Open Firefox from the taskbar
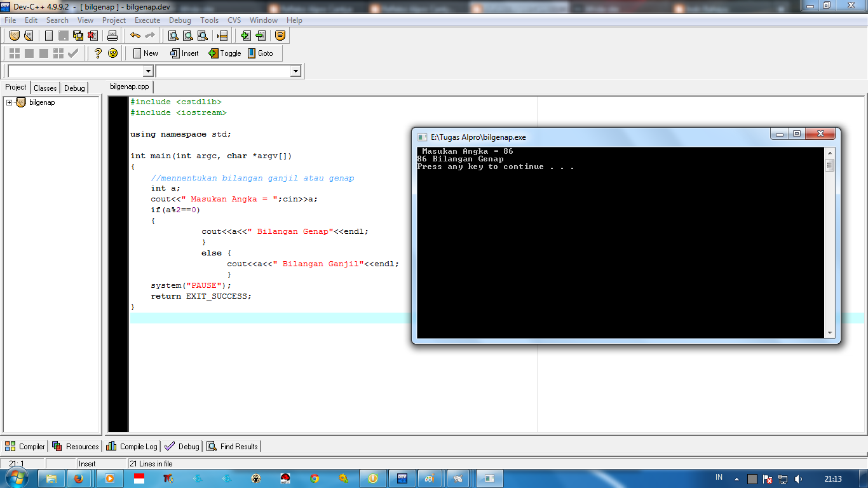868x488 pixels. (79, 478)
